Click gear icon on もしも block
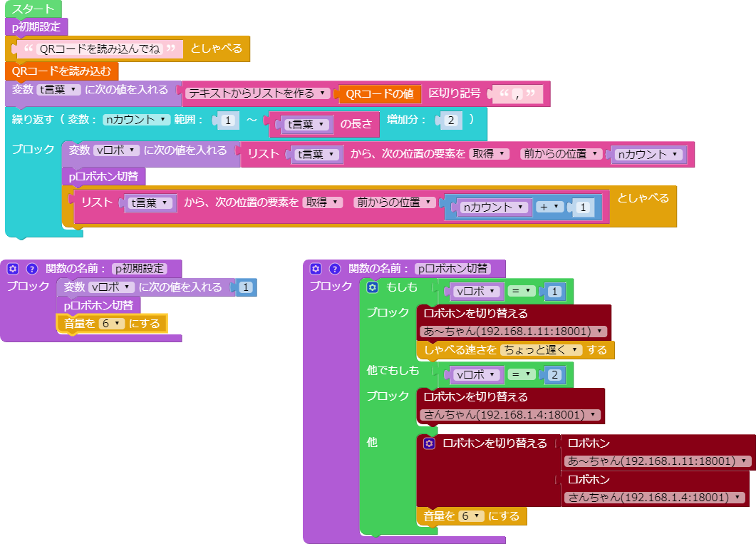The image size is (756, 544). pos(373,287)
